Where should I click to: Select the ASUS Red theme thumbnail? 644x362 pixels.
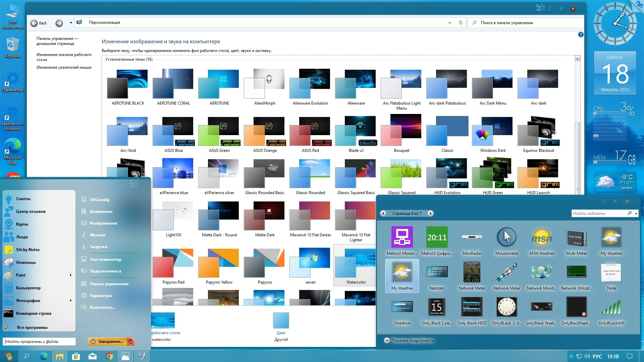310,131
